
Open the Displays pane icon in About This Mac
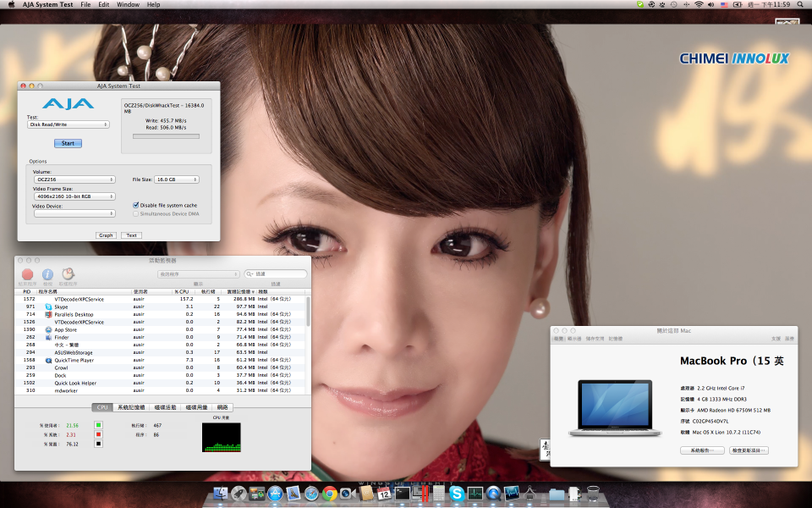[x=576, y=337]
